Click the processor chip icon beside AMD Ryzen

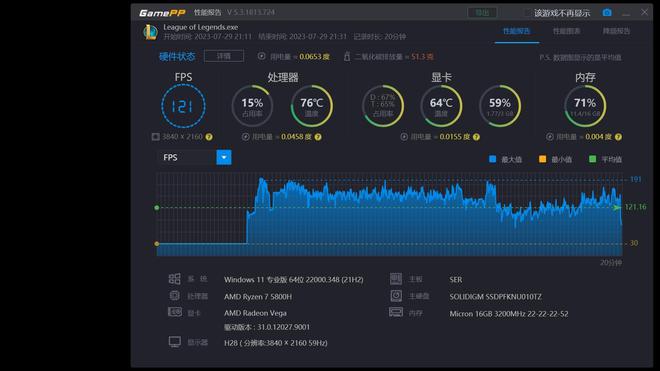(174, 296)
